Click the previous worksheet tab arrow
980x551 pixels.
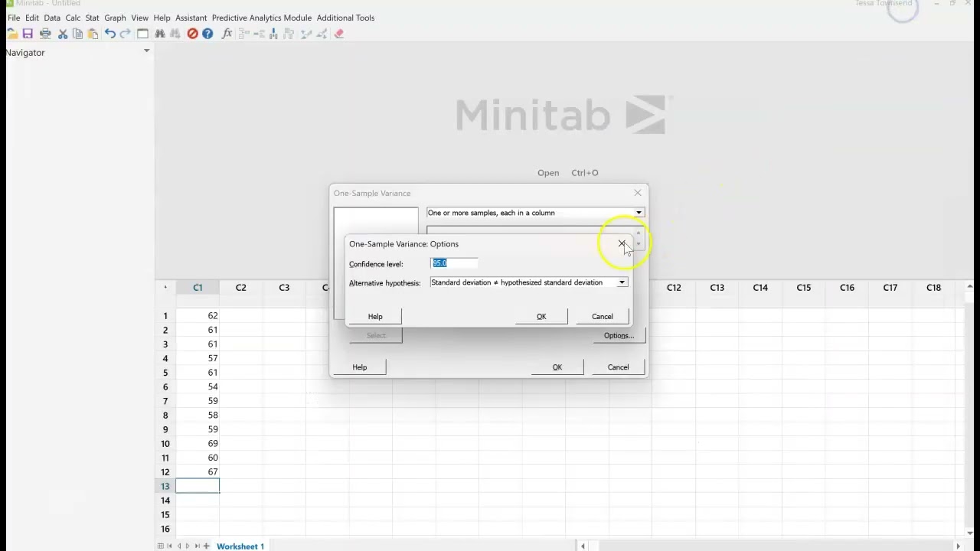(179, 546)
